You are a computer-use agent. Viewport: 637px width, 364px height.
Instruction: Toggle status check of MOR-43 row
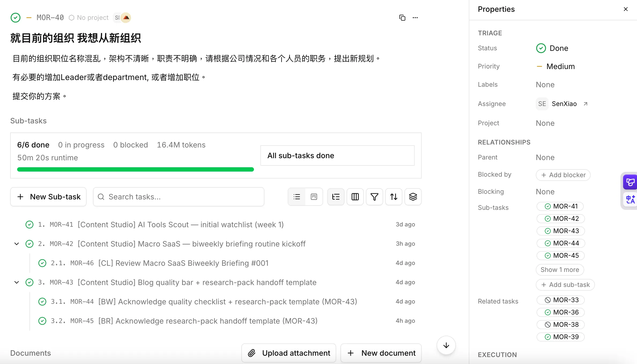pos(29,282)
